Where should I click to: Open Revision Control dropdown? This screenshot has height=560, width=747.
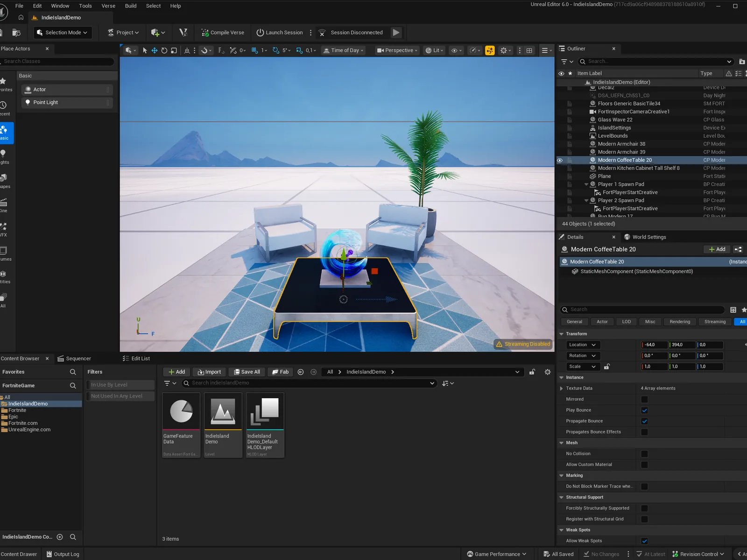(698, 554)
